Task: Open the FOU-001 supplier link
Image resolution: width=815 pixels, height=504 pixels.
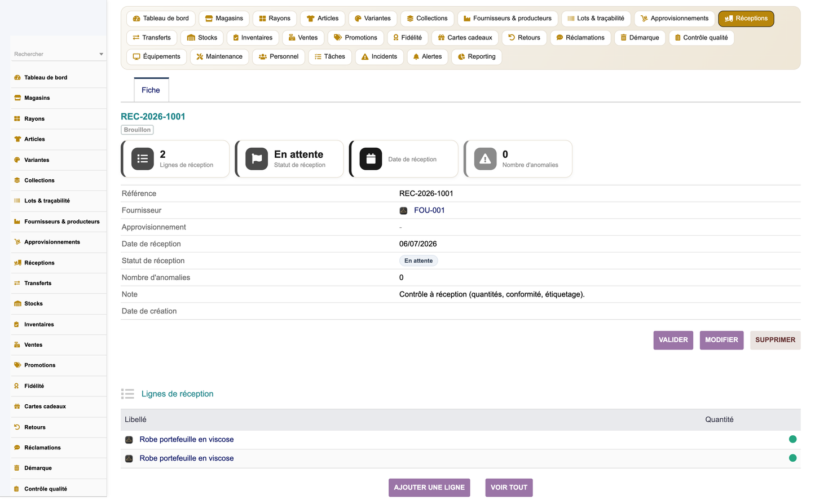Action: tap(429, 210)
